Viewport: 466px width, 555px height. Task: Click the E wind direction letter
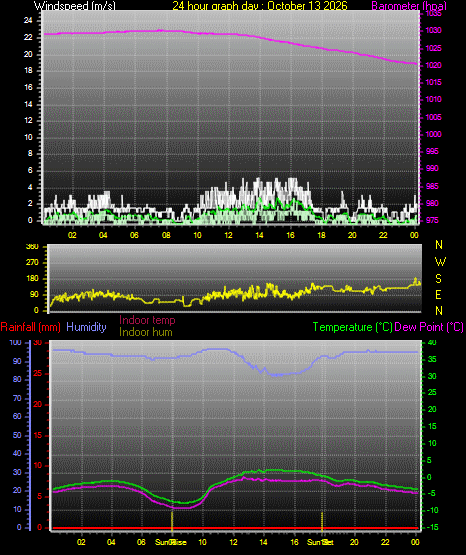tap(438, 294)
